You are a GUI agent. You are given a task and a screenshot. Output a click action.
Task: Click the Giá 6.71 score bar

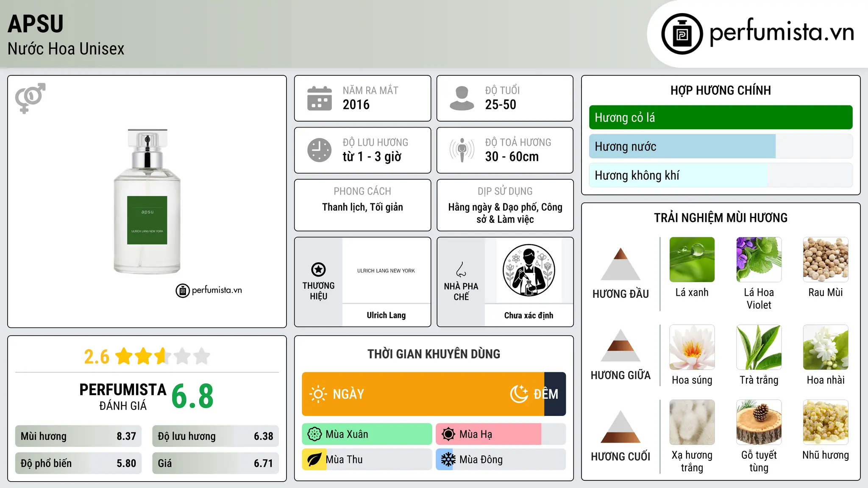215,463
